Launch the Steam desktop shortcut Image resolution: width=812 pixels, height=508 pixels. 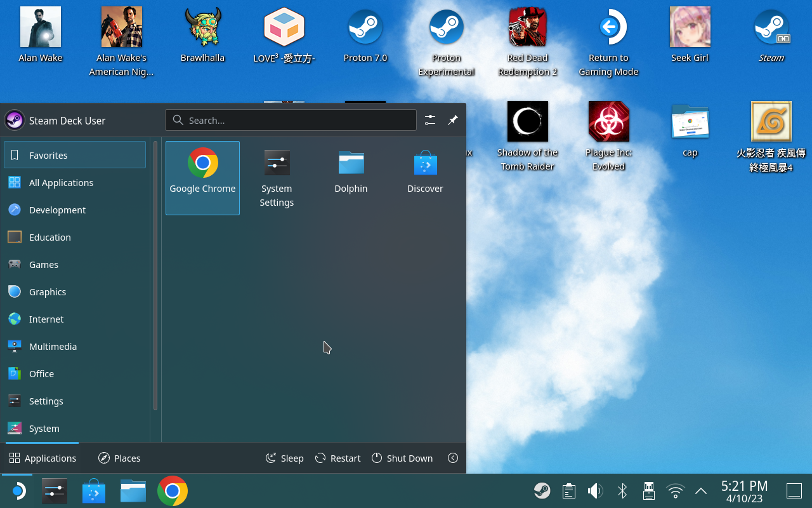[771, 36]
